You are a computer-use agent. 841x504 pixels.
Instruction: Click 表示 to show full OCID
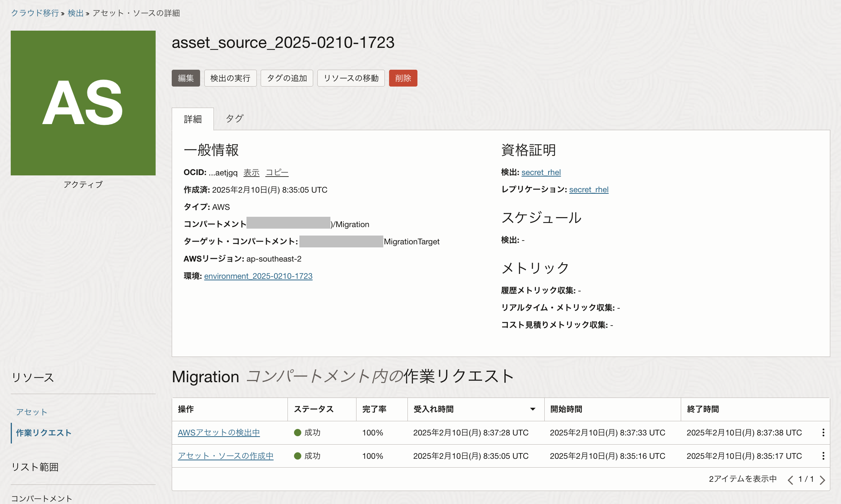tap(251, 173)
